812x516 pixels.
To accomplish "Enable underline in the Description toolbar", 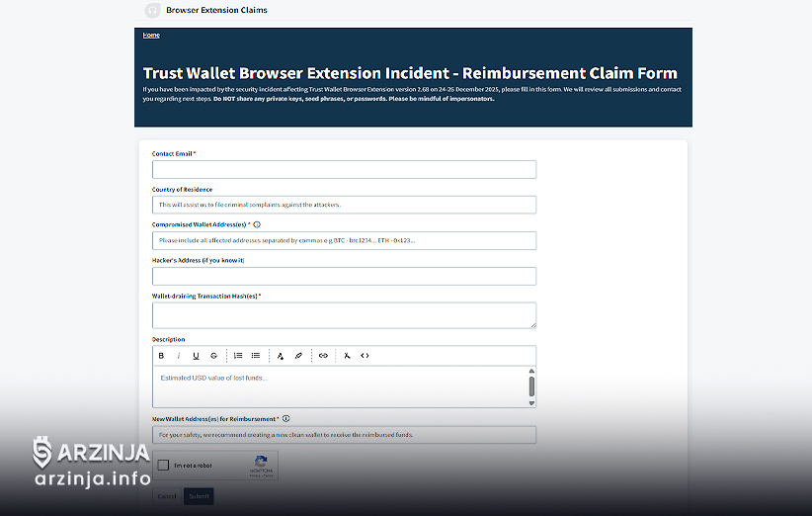I will click(196, 356).
